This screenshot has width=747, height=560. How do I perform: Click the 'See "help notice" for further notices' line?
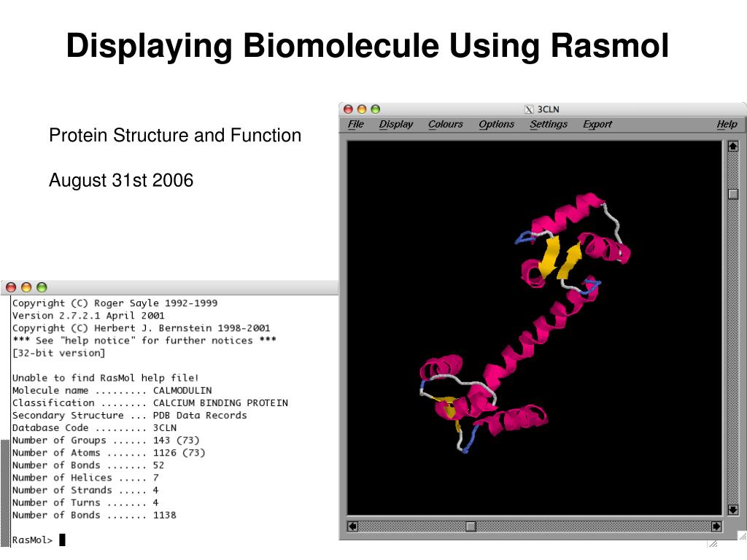(144, 341)
